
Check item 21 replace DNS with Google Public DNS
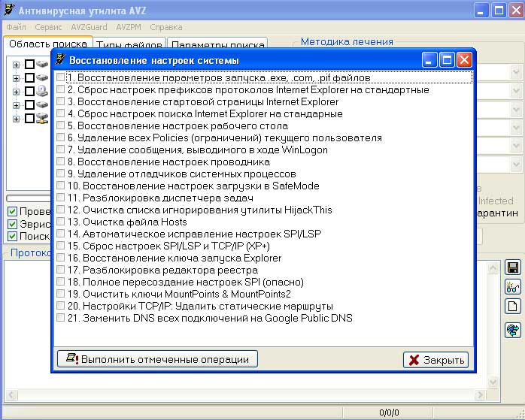coord(61,318)
